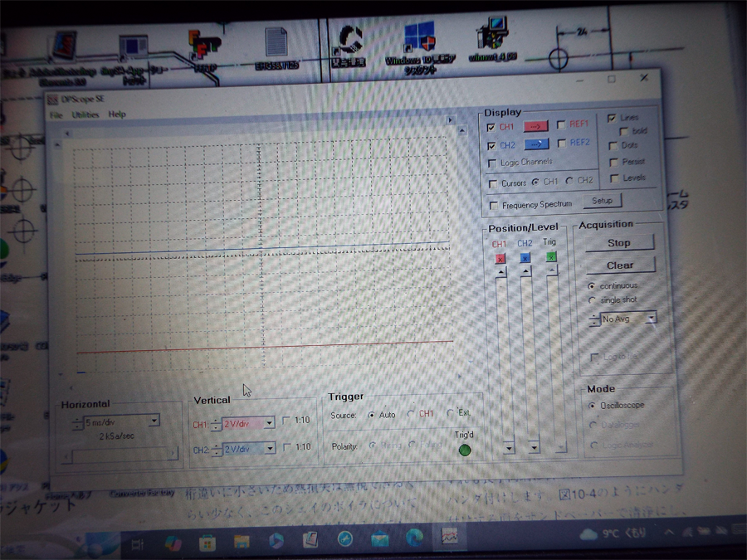The image size is (747, 560).
Task: Enable the Frequency Spectrum checkbox
Action: click(x=495, y=205)
